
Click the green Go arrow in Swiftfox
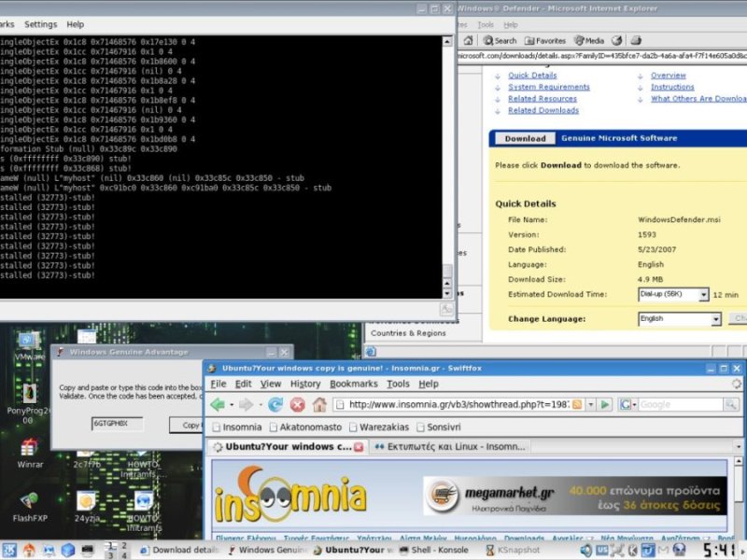(605, 405)
